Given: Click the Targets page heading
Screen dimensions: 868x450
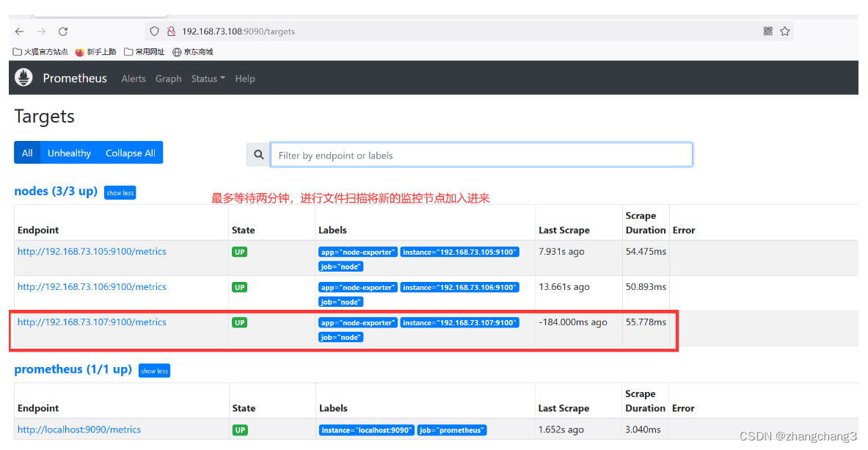Looking at the screenshot, I should (44, 117).
